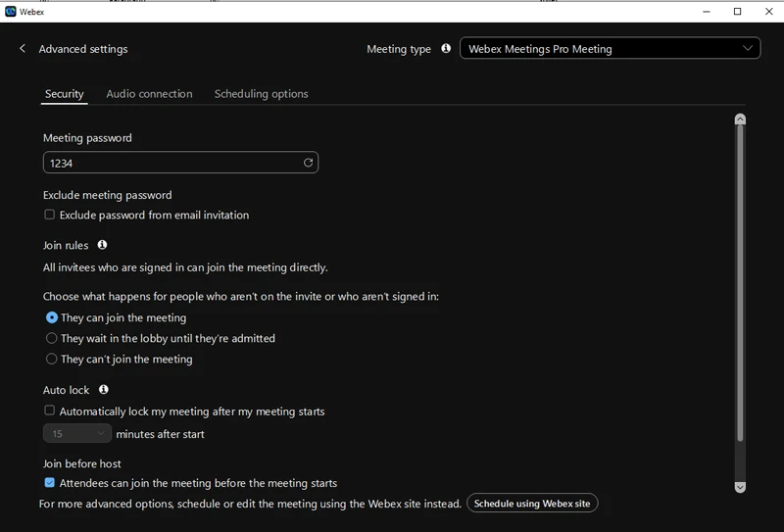Select They can't join the meeting
784x532 pixels.
click(x=52, y=359)
